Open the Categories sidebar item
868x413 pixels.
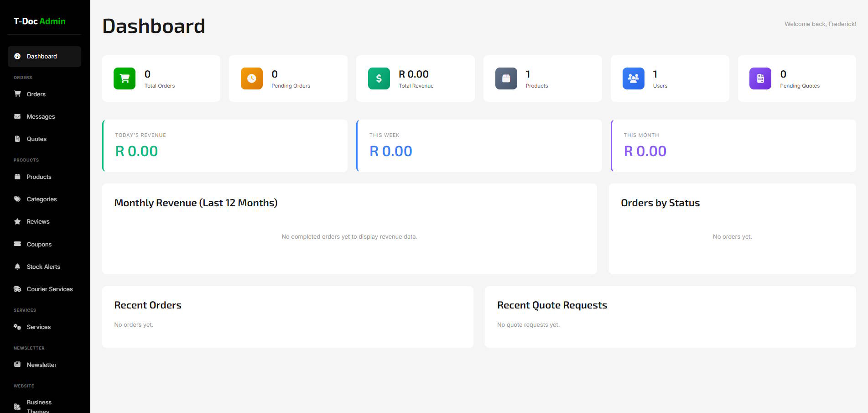(x=42, y=199)
